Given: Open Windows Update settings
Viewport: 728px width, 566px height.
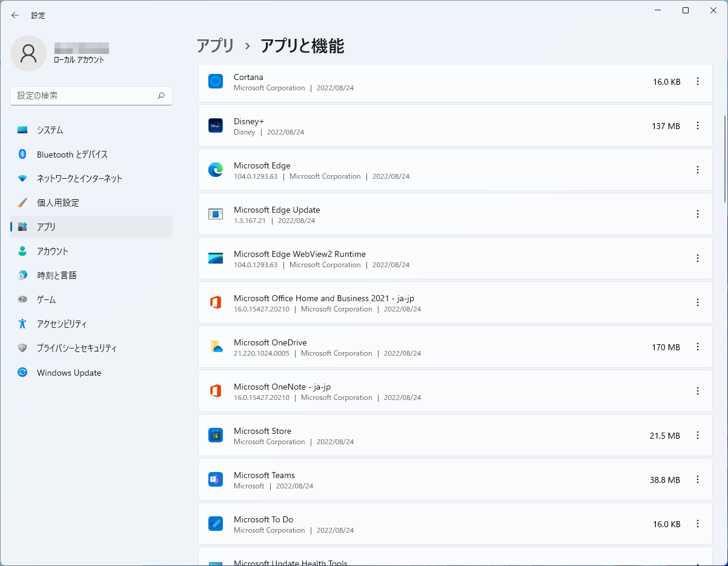Looking at the screenshot, I should (91, 373).
